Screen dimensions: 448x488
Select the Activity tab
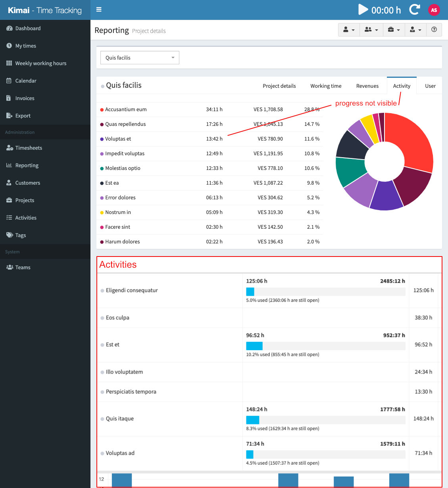tap(402, 86)
